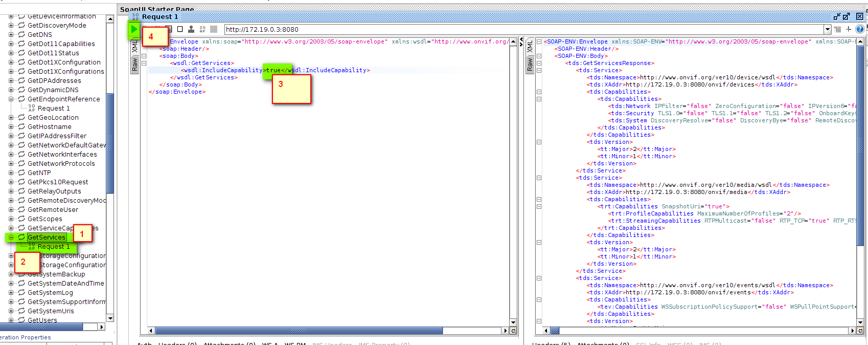Click the response panel horizontal scroll-right arrow

pyautogui.click(x=853, y=331)
